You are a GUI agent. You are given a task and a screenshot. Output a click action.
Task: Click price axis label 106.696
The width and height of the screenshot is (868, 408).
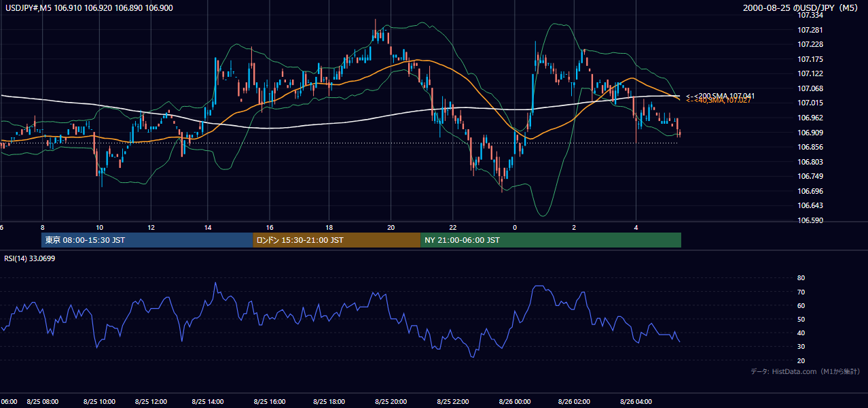pos(812,191)
